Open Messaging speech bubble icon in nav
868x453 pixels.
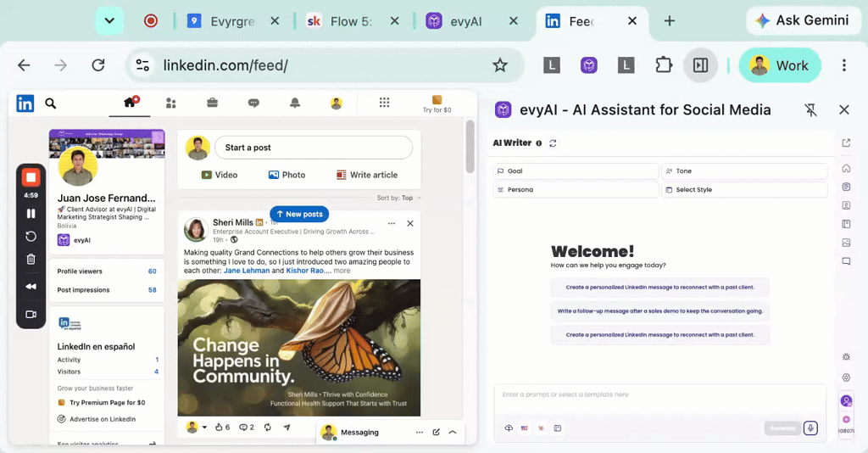click(x=253, y=103)
